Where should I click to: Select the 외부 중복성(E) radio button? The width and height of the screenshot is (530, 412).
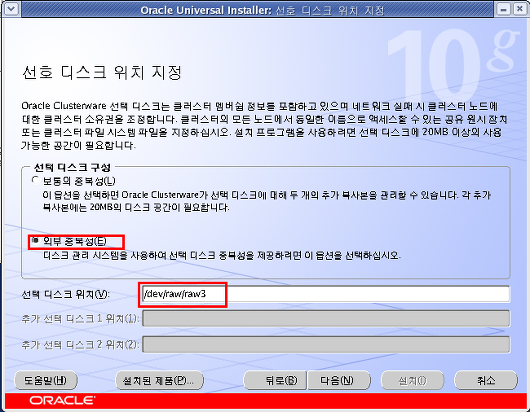coord(35,241)
